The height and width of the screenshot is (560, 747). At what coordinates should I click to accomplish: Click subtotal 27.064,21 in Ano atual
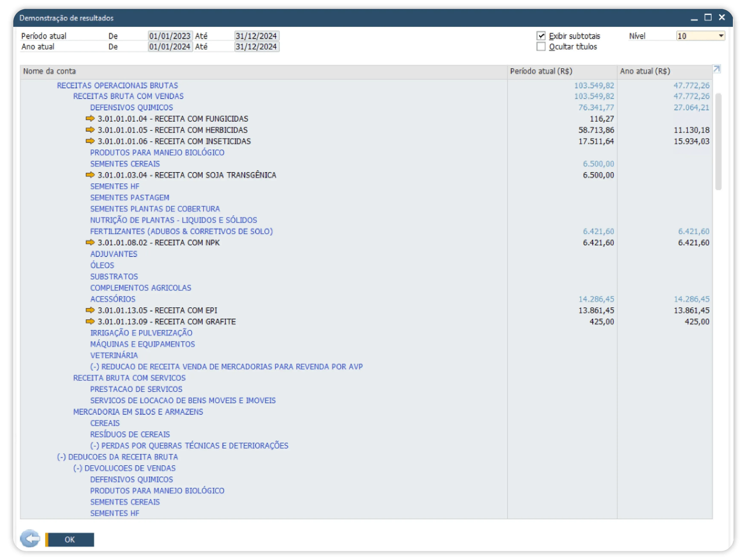[x=691, y=107]
